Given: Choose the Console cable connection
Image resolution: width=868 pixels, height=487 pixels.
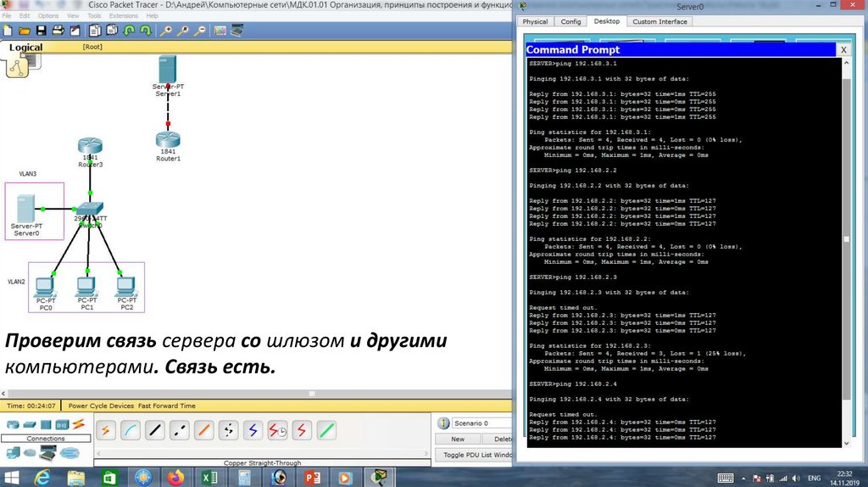Looking at the screenshot, I should tap(131, 430).
